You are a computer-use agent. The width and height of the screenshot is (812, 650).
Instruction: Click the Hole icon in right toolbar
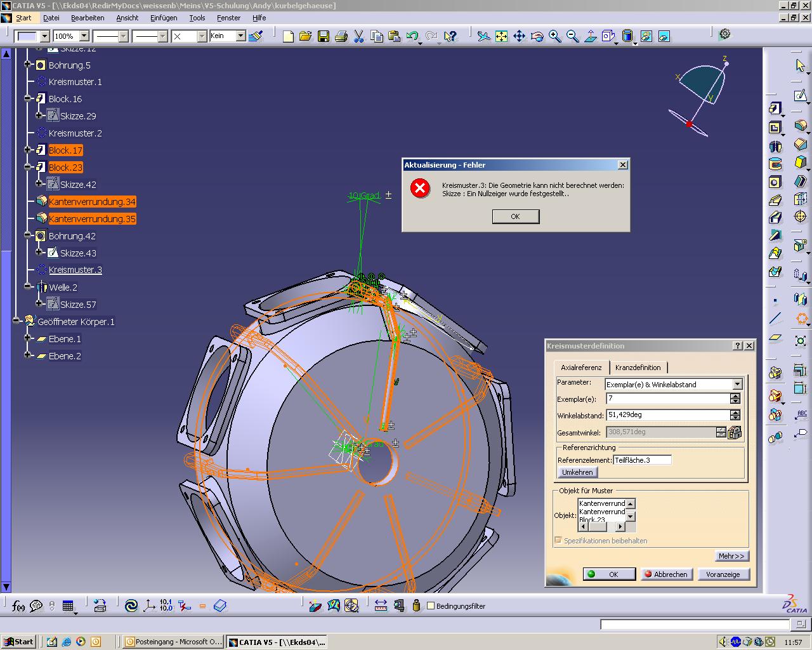775,182
